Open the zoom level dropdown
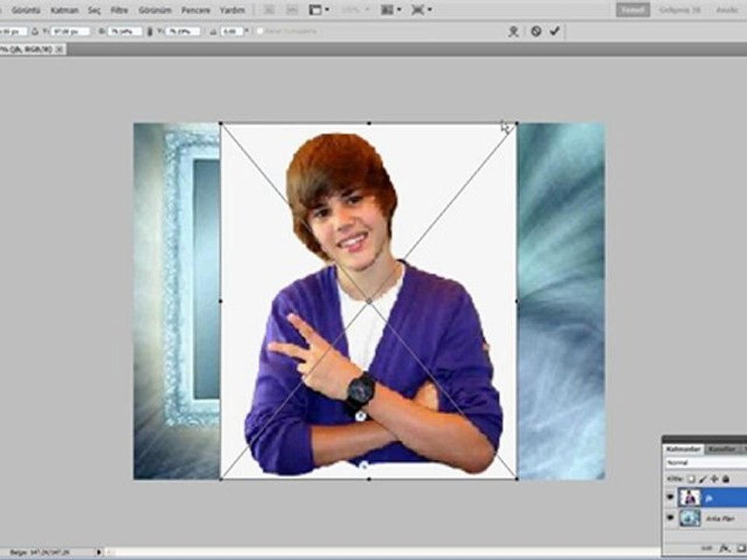 (357, 9)
